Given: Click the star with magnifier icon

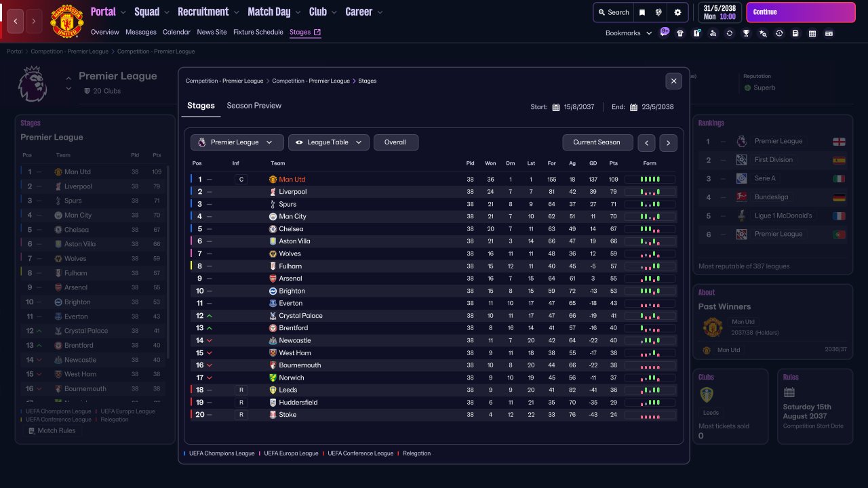Looking at the screenshot, I should point(763,33).
